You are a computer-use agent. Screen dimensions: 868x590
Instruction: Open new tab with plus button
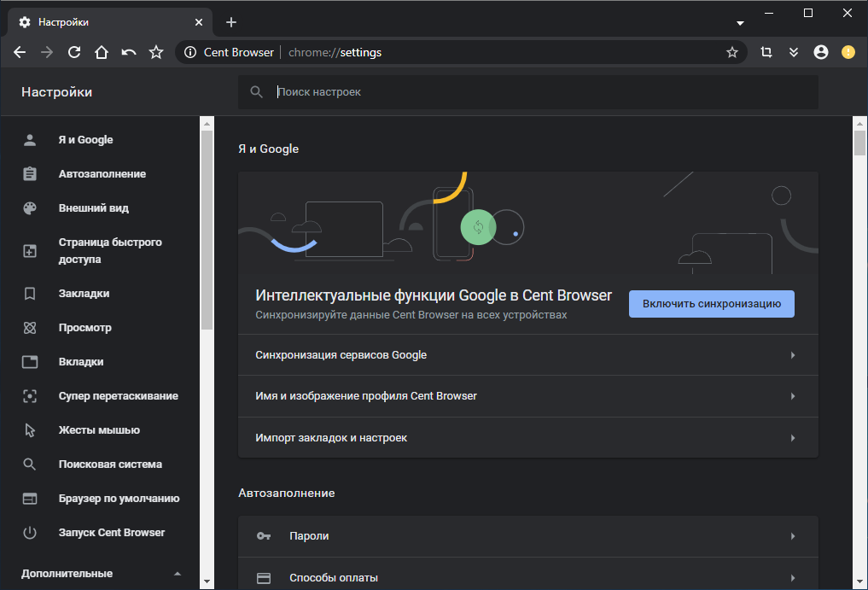231,22
